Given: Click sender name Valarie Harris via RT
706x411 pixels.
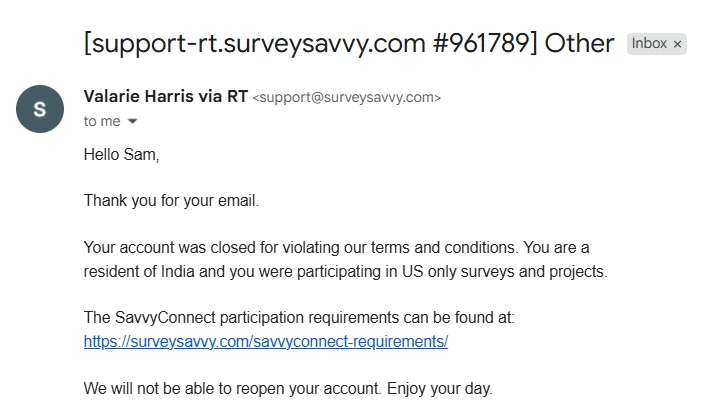Looking at the screenshot, I should point(166,97).
